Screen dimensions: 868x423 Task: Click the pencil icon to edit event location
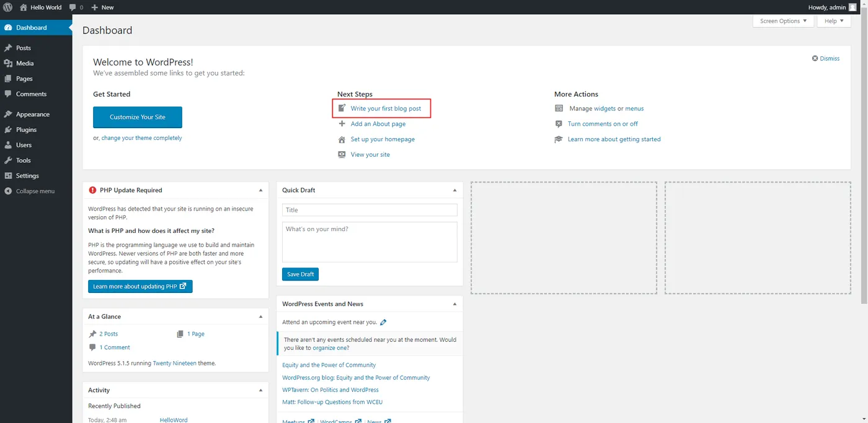[383, 322]
